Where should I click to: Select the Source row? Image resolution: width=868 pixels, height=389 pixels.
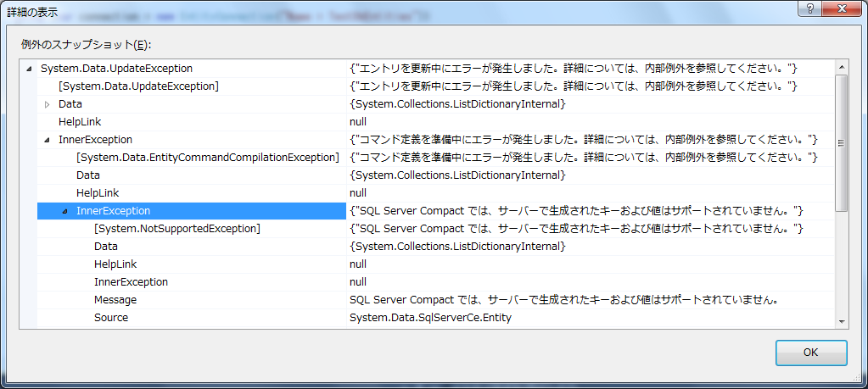[435, 318]
